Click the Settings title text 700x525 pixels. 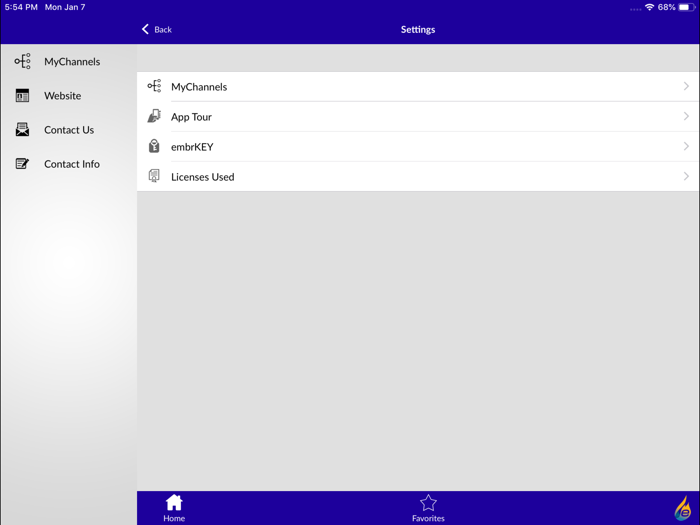coord(418,29)
